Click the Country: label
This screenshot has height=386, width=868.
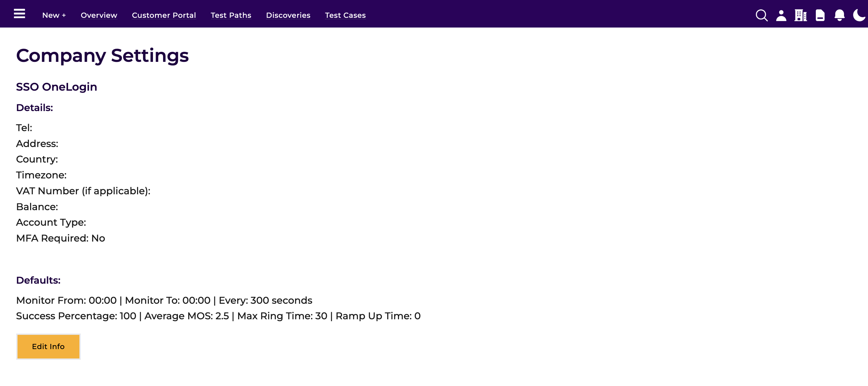pos(37,159)
